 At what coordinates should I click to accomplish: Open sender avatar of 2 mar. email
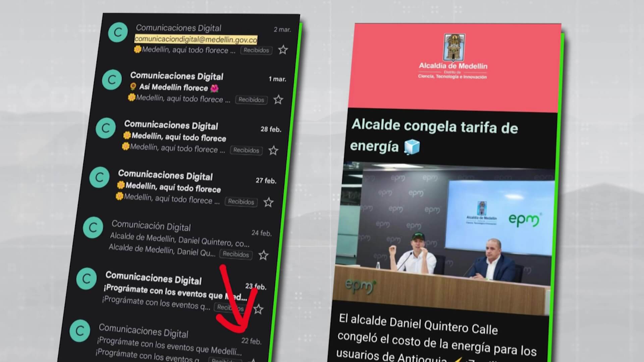pyautogui.click(x=118, y=32)
